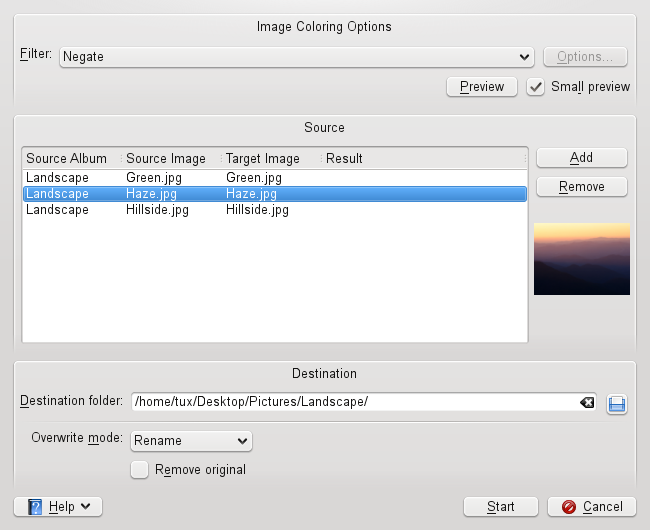Open the folder browse dialog icon

(617, 404)
